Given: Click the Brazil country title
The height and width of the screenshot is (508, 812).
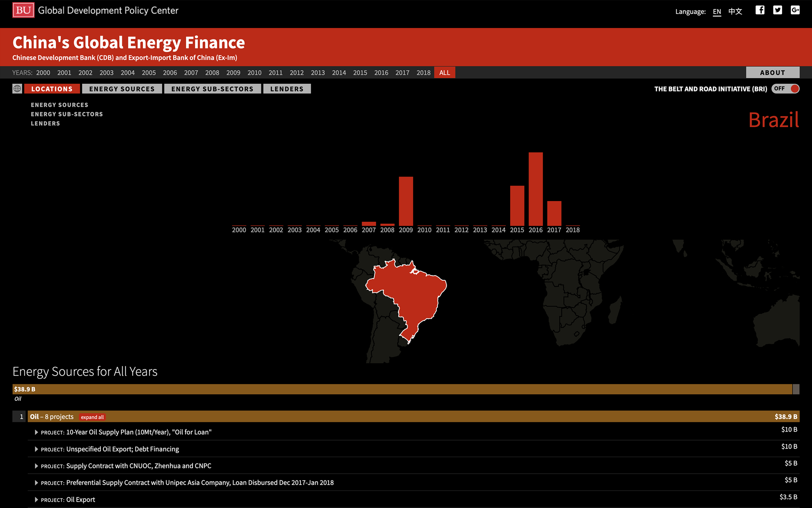Looking at the screenshot, I should pyautogui.click(x=774, y=120).
